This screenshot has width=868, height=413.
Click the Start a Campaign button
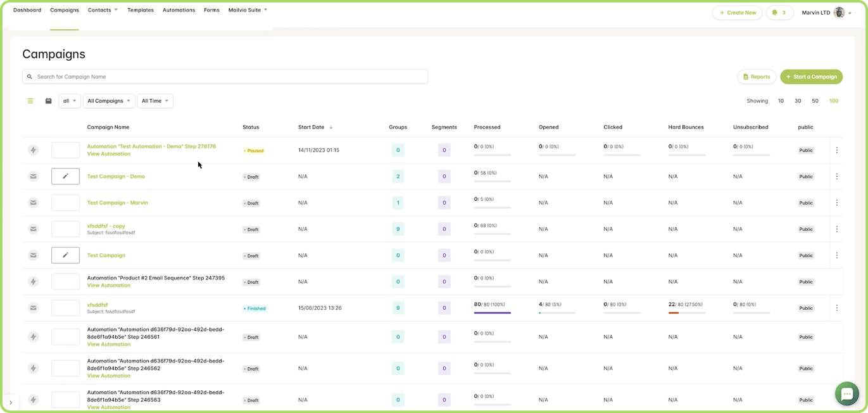(x=811, y=77)
